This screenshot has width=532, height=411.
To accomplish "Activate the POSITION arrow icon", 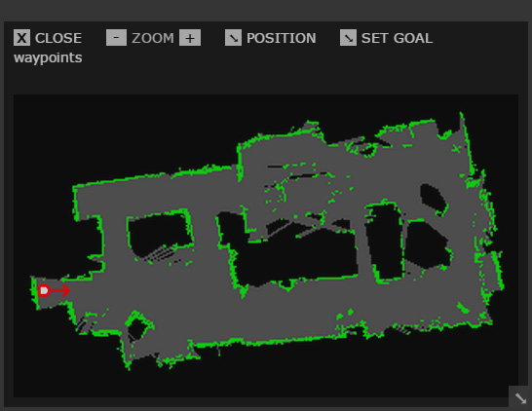I will click(x=233, y=38).
